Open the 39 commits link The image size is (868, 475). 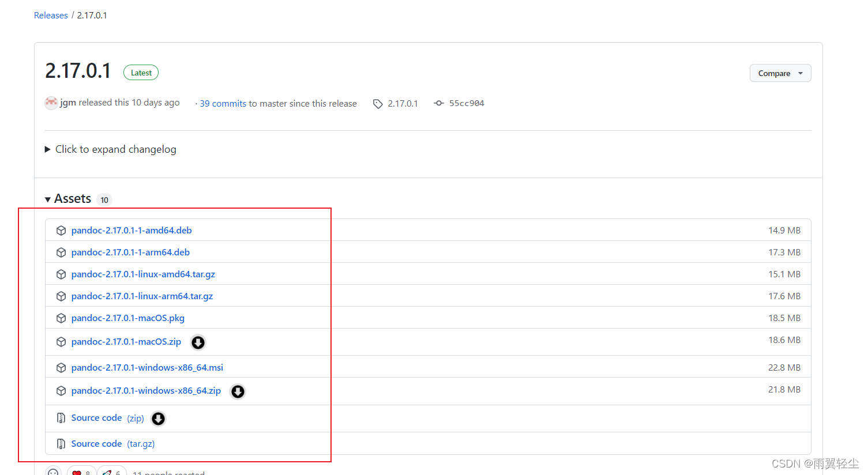tap(223, 104)
